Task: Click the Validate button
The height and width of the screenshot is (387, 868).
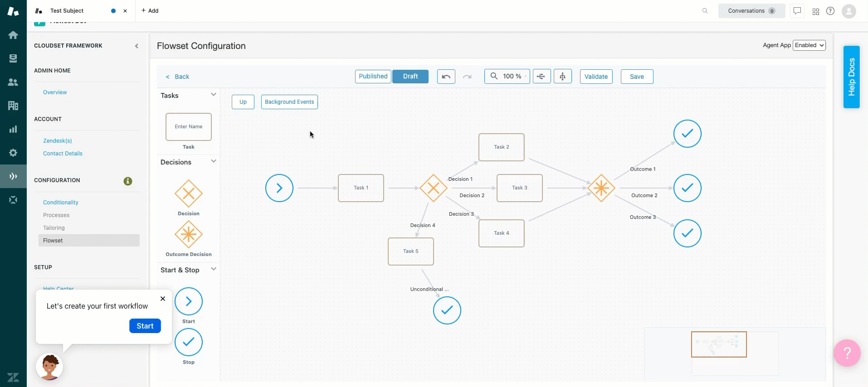Action: (x=596, y=77)
